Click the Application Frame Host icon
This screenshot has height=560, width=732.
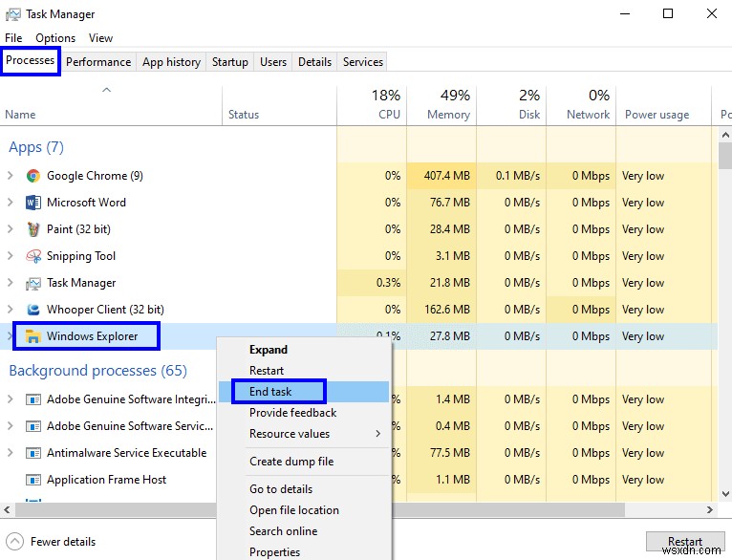(x=33, y=480)
